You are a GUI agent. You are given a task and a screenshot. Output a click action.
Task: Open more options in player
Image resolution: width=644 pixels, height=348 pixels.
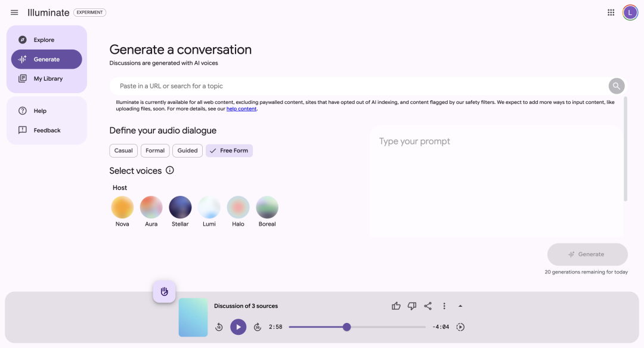click(444, 306)
